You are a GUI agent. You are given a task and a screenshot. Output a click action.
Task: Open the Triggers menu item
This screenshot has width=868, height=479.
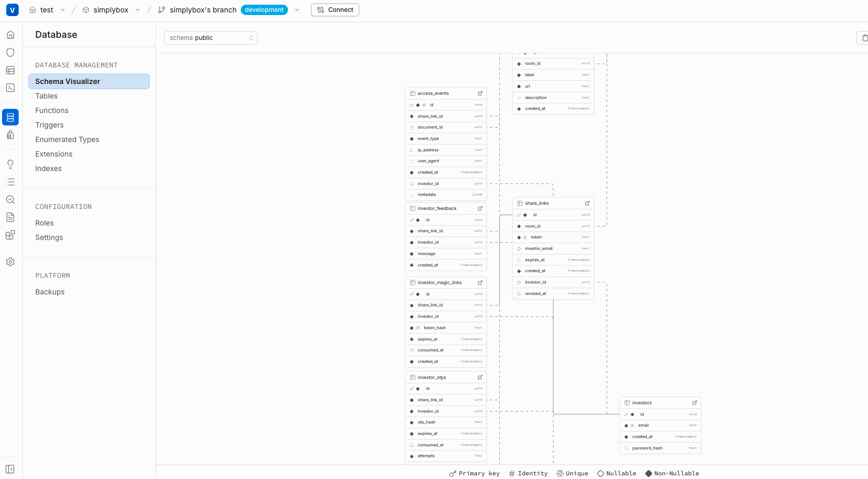point(50,125)
